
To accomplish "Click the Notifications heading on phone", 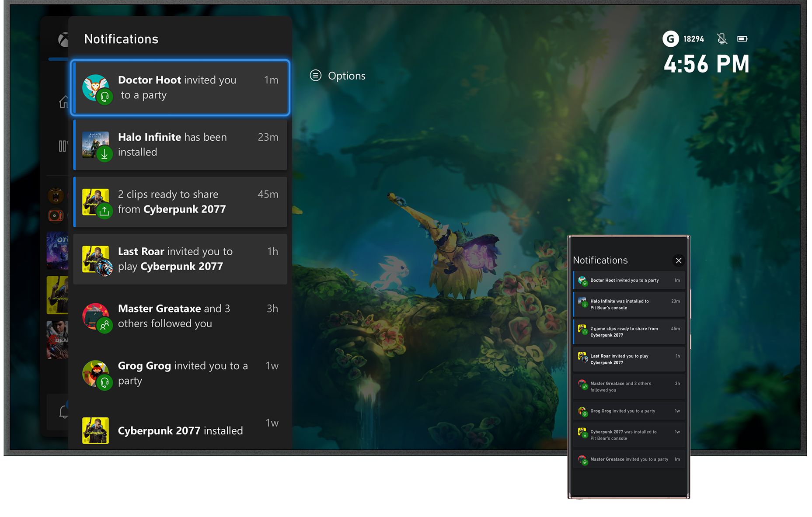I will tap(600, 260).
